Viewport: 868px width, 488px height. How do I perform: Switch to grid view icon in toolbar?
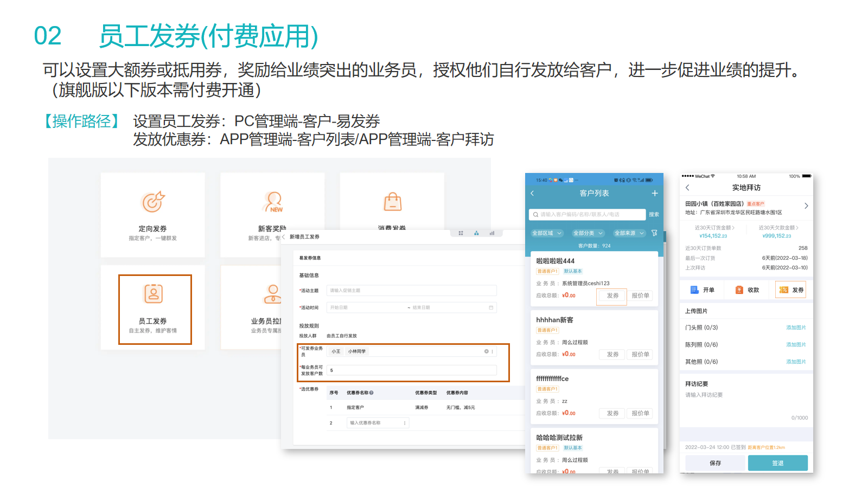tap(461, 233)
